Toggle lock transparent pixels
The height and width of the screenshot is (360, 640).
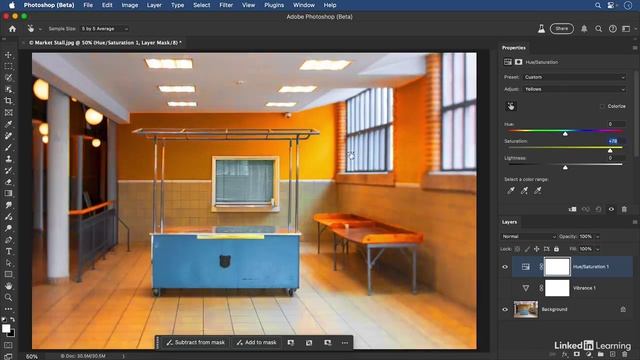coord(517,249)
